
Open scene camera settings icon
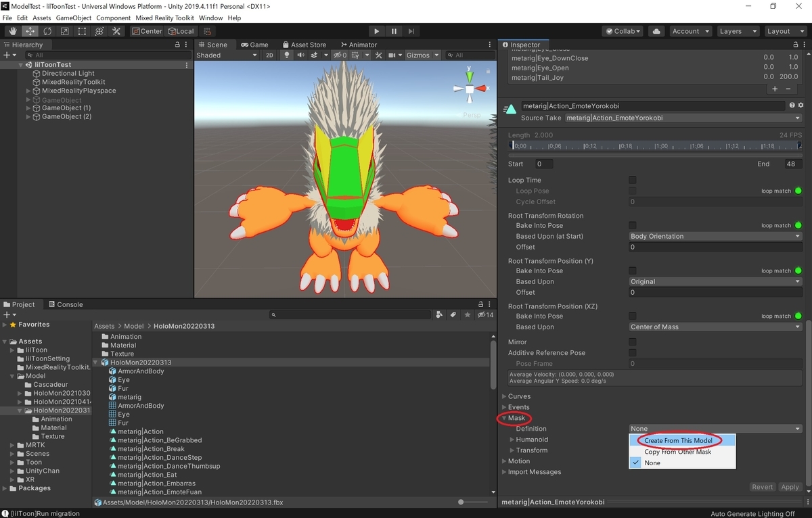393,55
